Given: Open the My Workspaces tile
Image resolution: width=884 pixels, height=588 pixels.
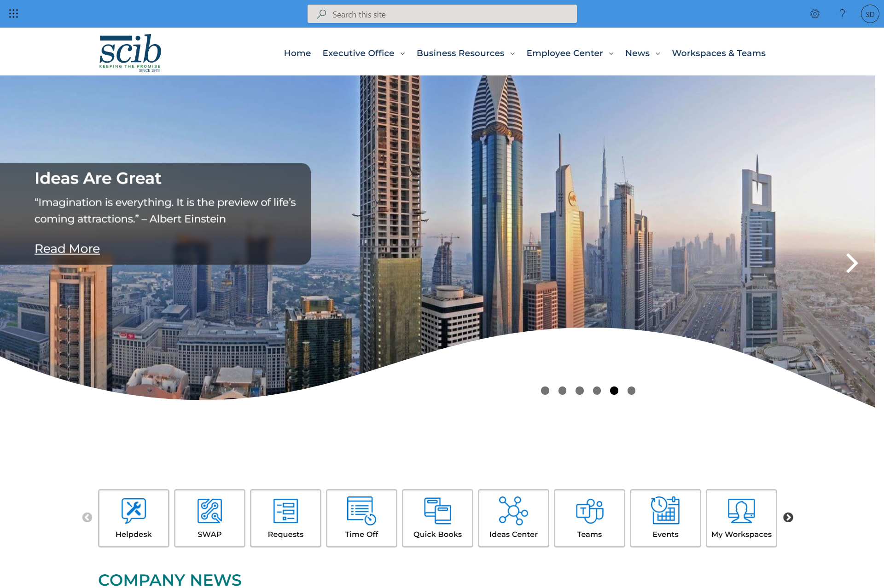Looking at the screenshot, I should pyautogui.click(x=741, y=518).
